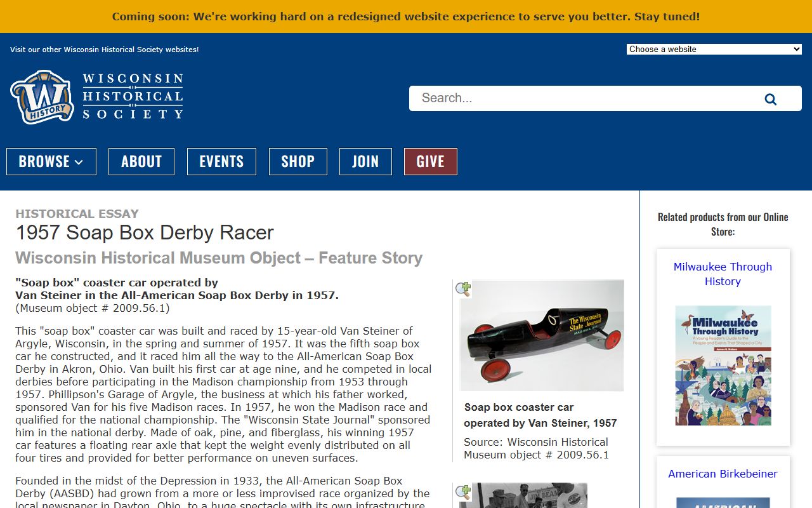
Task: Expand the Browse menu
Action: point(51,161)
